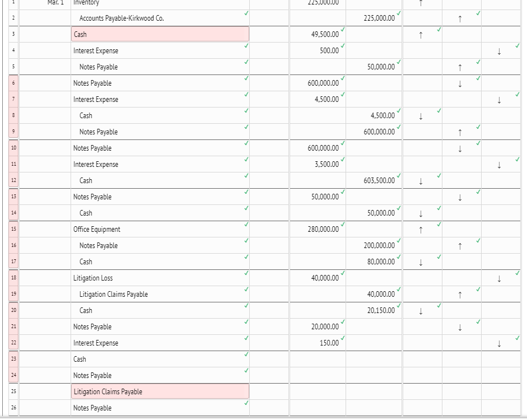Click the down arrow for the 20,000.00 Notes Payable entry
The height and width of the screenshot is (420, 527).
tap(460, 326)
